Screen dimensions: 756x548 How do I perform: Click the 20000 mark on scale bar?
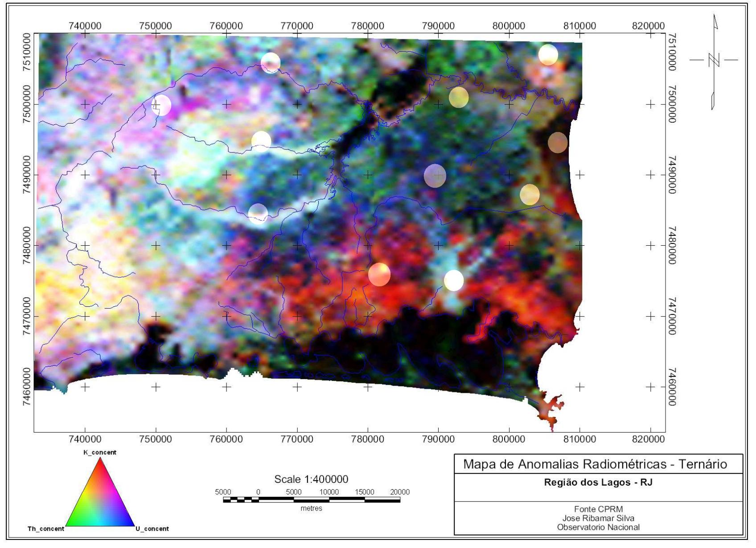[x=400, y=492]
